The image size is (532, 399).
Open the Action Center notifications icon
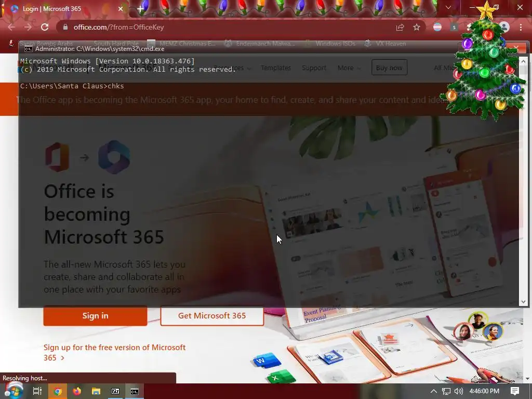pos(515,391)
